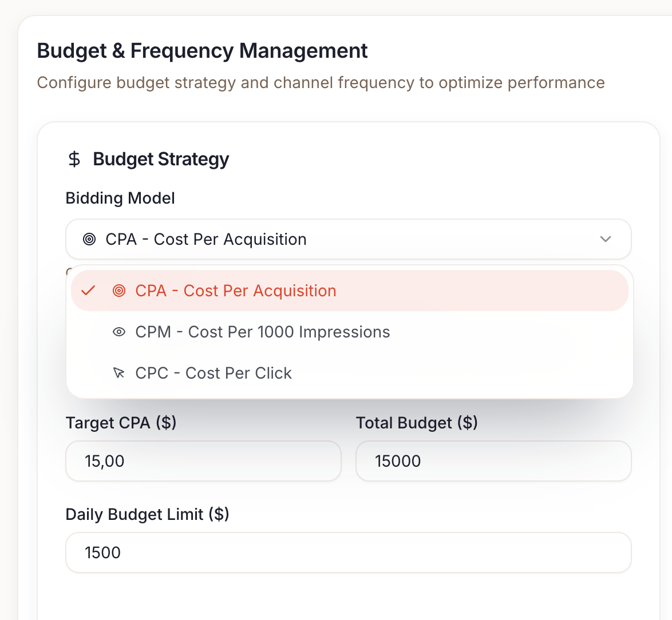Screen dimensions: 672x620
Task: Open the Bidding Model dropdown
Action: click(x=348, y=239)
